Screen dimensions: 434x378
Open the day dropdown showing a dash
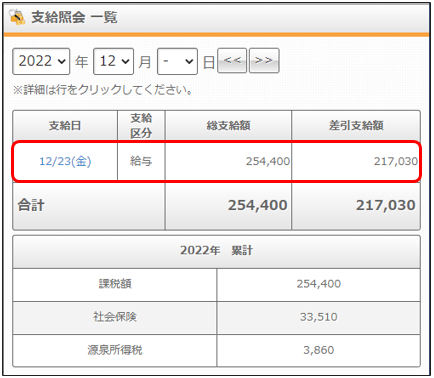[x=177, y=61]
